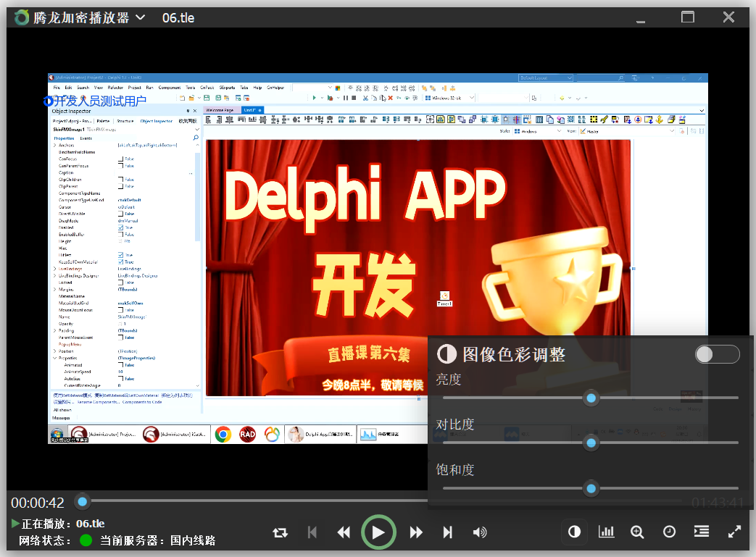Click the green 腾龙加密播放器 logo icon
This screenshot has height=557, width=756.
coord(21,18)
